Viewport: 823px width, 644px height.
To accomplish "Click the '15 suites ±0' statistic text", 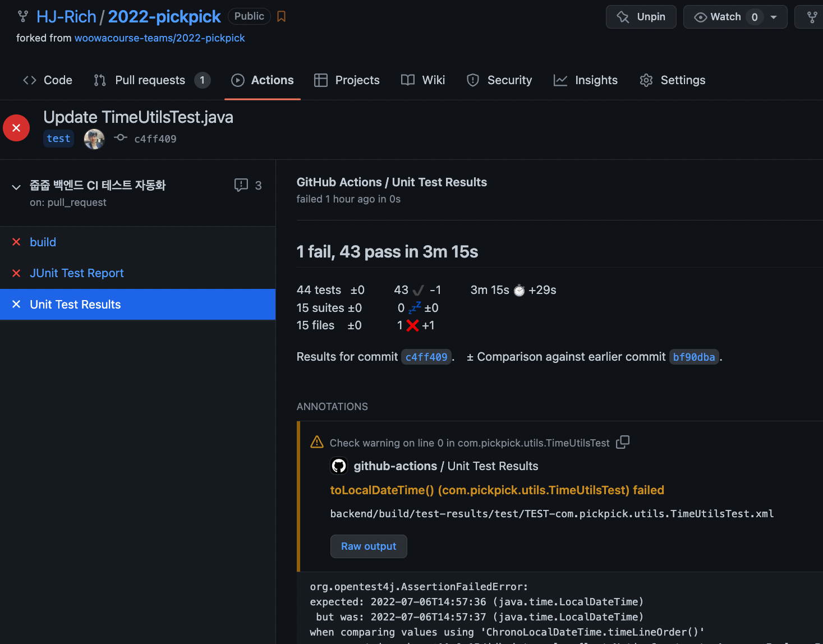I will coord(329,308).
